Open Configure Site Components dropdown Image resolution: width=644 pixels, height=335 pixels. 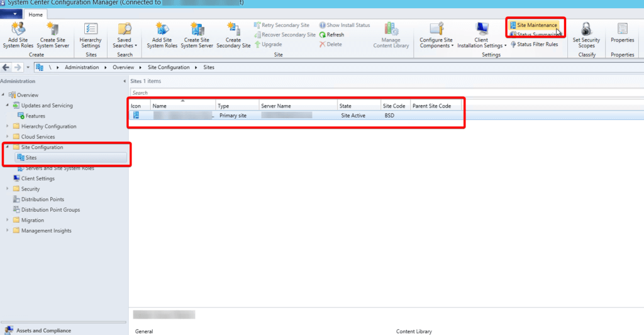pyautogui.click(x=436, y=35)
